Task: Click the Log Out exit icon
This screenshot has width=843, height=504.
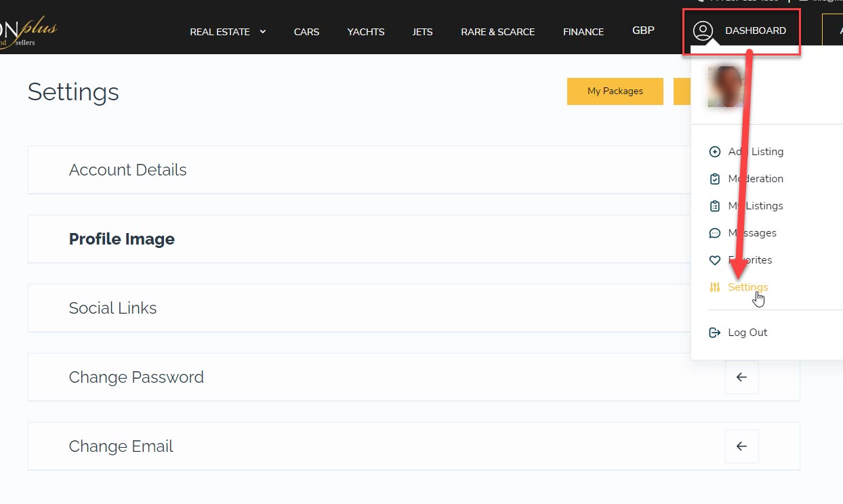Action: point(714,333)
